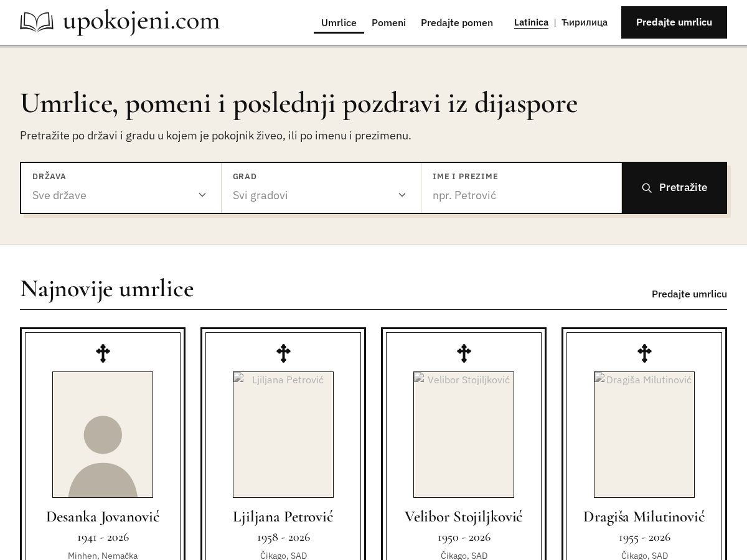Open the Država dropdown chevron
The image size is (747, 560).
[x=202, y=195]
